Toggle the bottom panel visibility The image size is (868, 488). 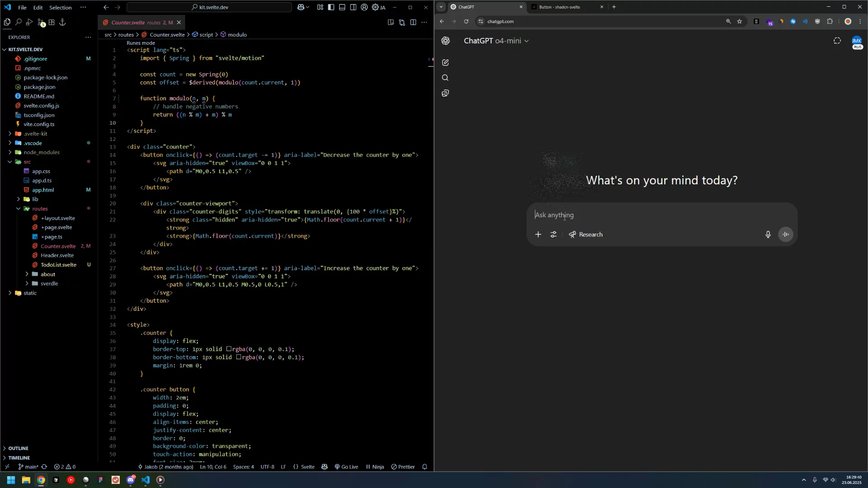[x=342, y=7]
